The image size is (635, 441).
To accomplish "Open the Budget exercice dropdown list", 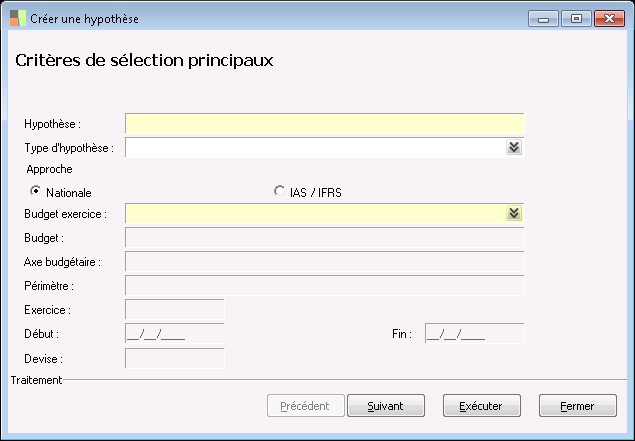I will [514, 213].
